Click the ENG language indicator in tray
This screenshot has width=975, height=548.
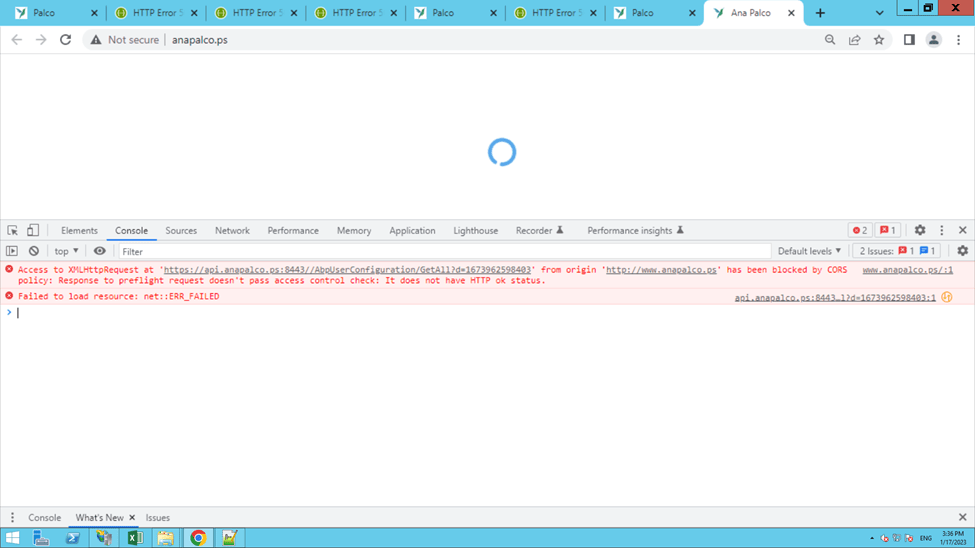(926, 539)
